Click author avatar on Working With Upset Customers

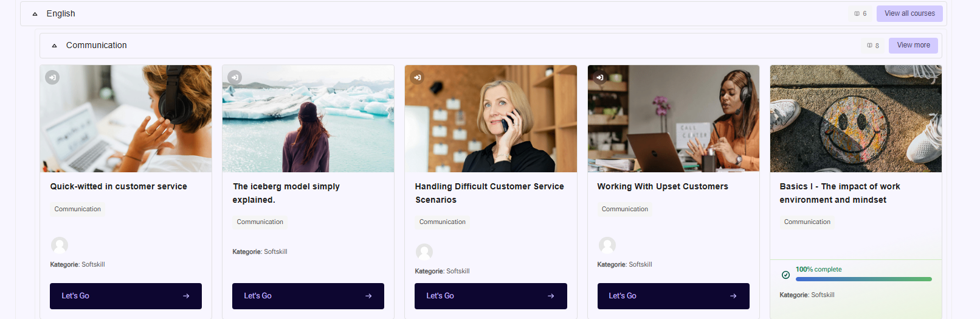(x=607, y=245)
